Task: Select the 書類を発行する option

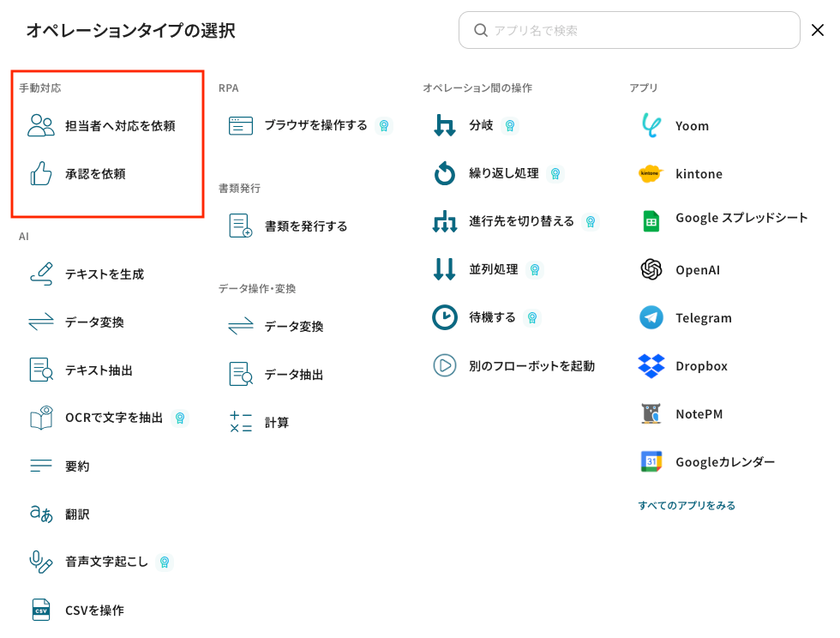Action: tap(305, 226)
